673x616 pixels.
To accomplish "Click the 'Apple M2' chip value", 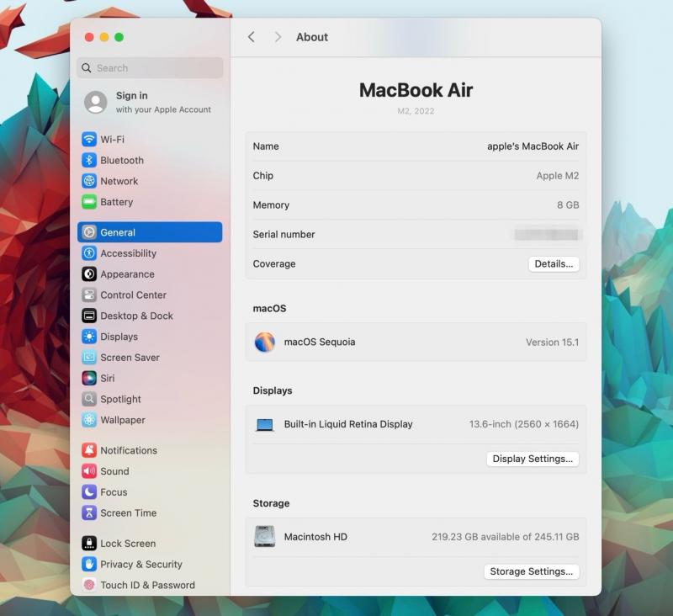I will (x=558, y=176).
